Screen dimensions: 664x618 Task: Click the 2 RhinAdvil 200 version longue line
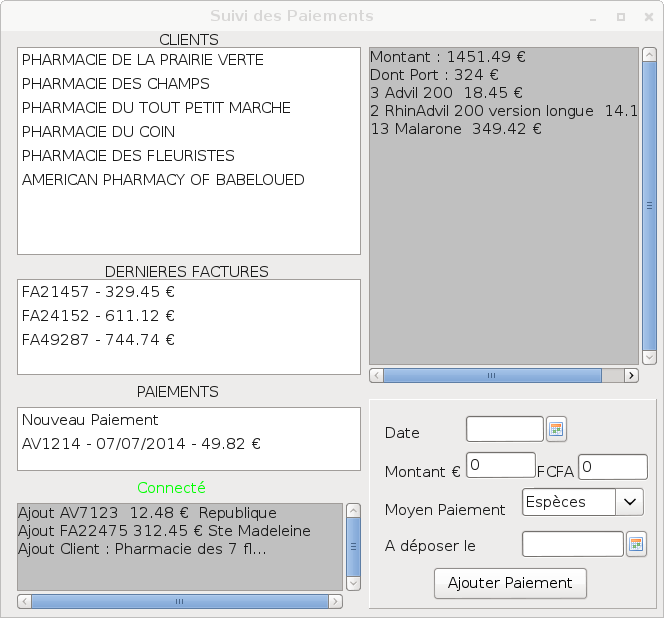(x=504, y=111)
